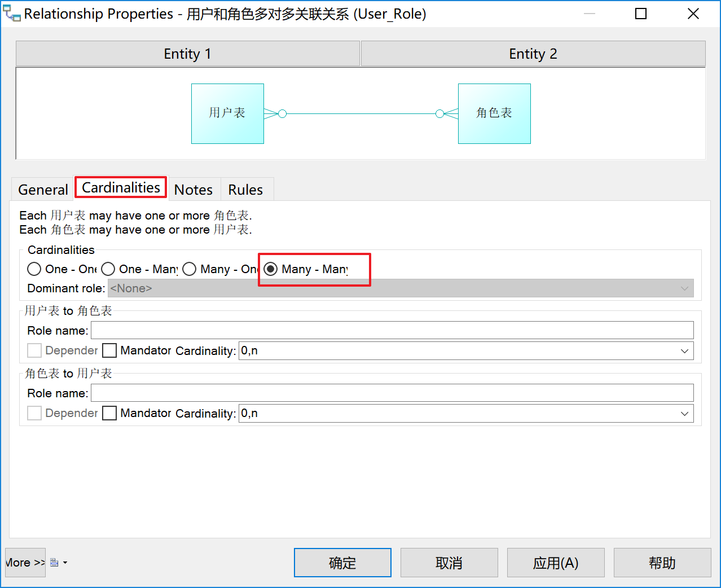The height and width of the screenshot is (588, 721).
Task: Open the properties menu icon beside More
Action: click(x=58, y=563)
